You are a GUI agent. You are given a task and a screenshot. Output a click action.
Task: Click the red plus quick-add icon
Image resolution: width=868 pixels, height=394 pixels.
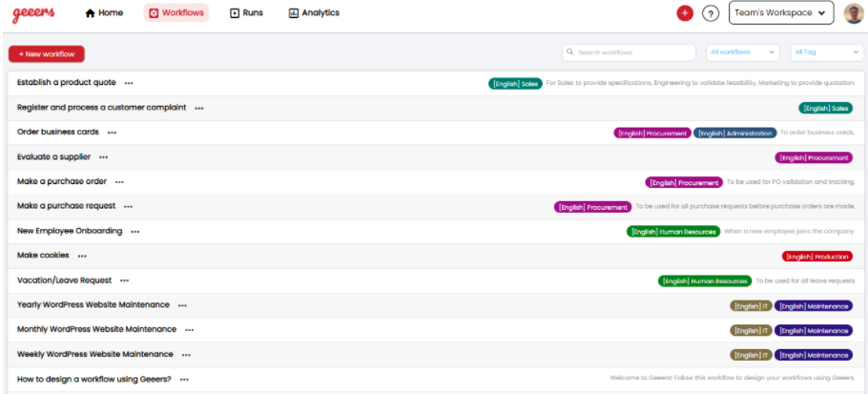pos(684,13)
